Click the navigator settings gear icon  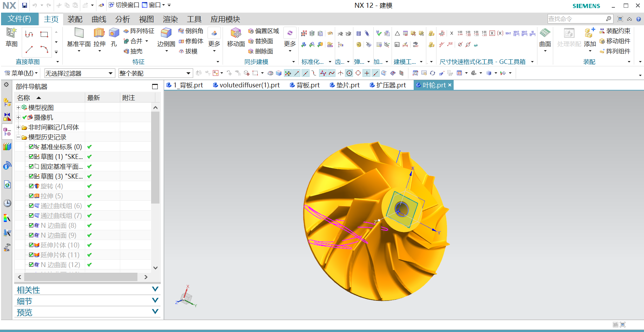(6, 85)
